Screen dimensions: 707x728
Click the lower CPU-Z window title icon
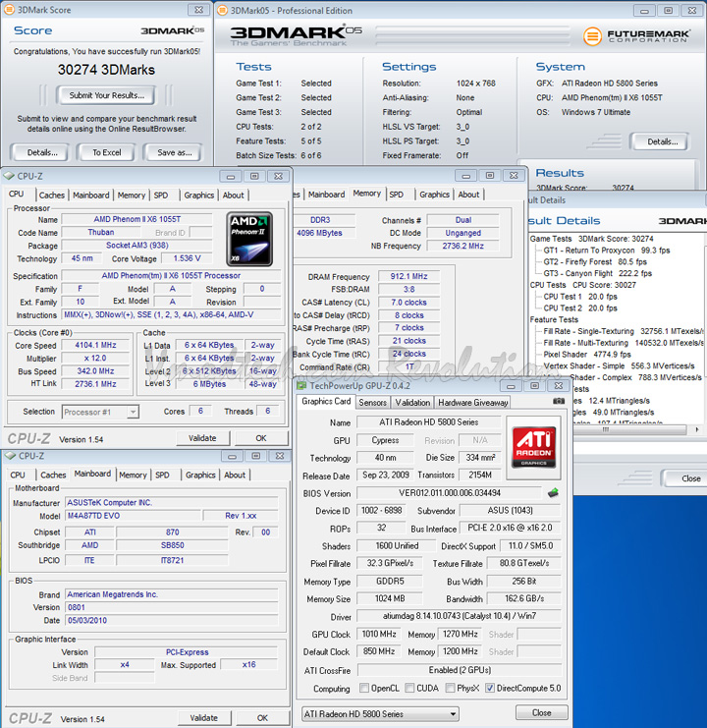(x=10, y=456)
